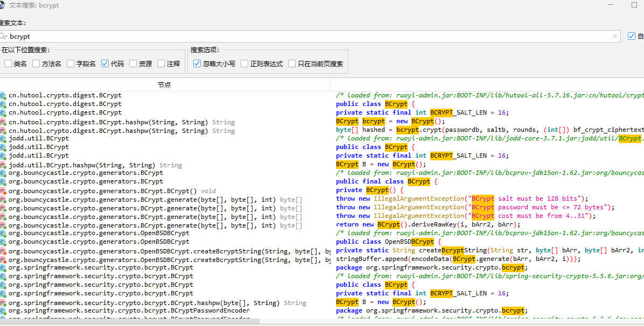Screen dimensions: 644x326
Task: Select code line 'BCrypt cost must be from 4..31'
Action: [466, 216]
